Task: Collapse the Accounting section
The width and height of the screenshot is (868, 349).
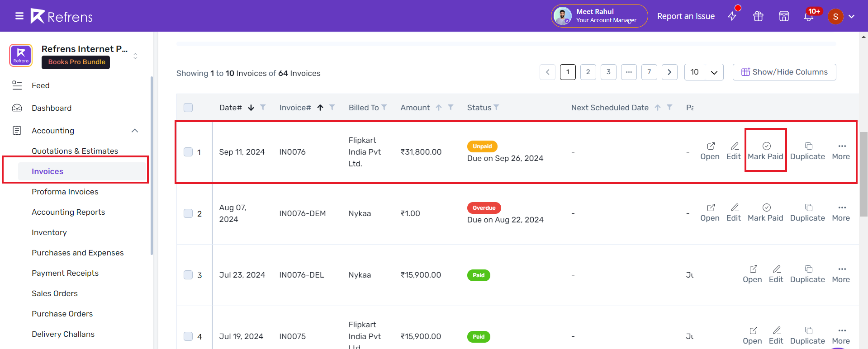Action: pos(135,131)
